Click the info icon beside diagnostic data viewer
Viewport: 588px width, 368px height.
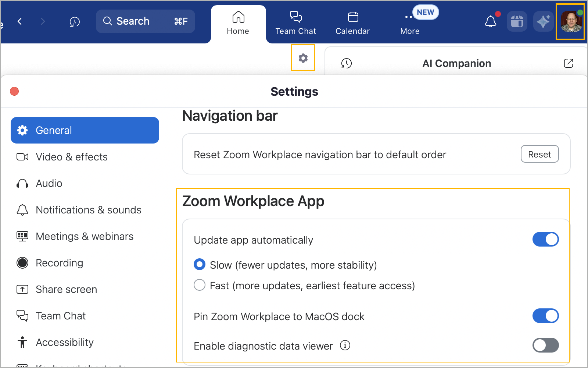click(x=345, y=346)
